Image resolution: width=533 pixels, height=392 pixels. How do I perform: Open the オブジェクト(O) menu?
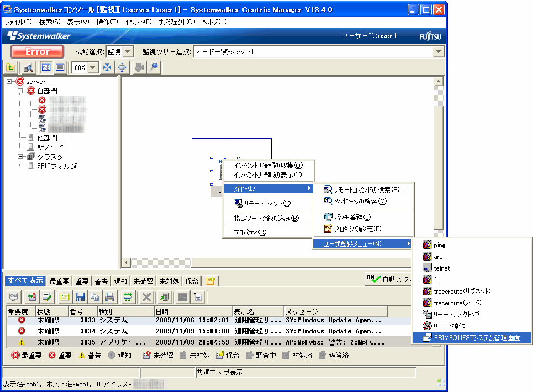176,22
